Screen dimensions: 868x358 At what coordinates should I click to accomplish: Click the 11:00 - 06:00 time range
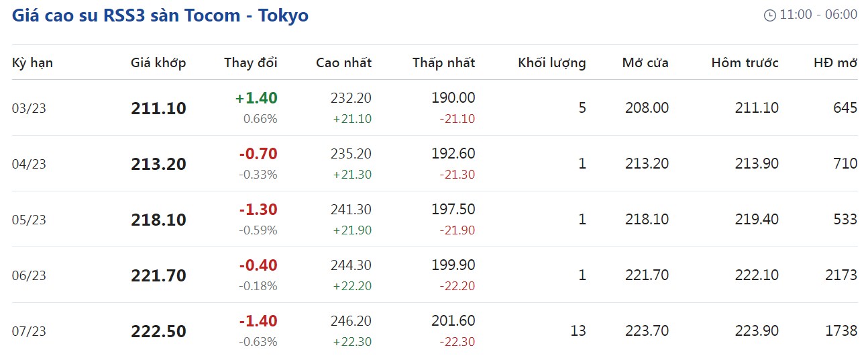click(818, 15)
